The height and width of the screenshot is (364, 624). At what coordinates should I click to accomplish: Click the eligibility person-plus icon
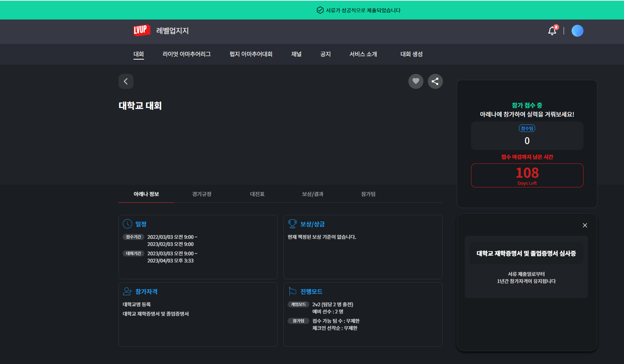point(127,291)
